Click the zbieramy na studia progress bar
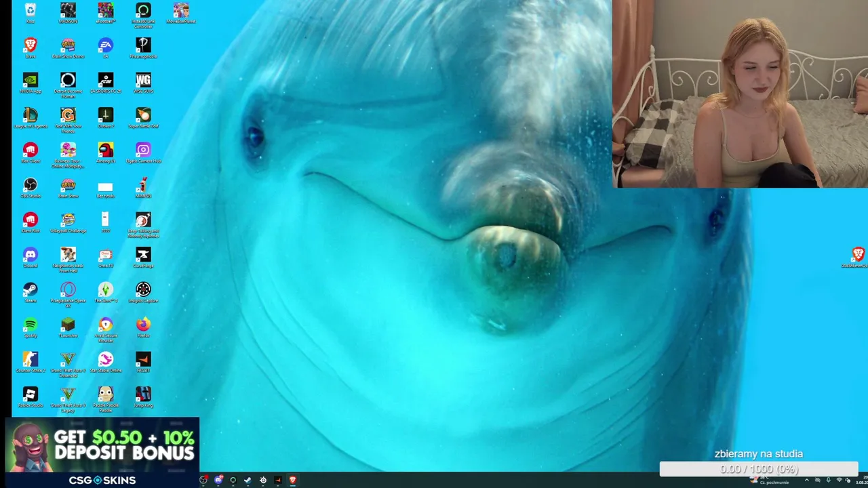 (759, 469)
